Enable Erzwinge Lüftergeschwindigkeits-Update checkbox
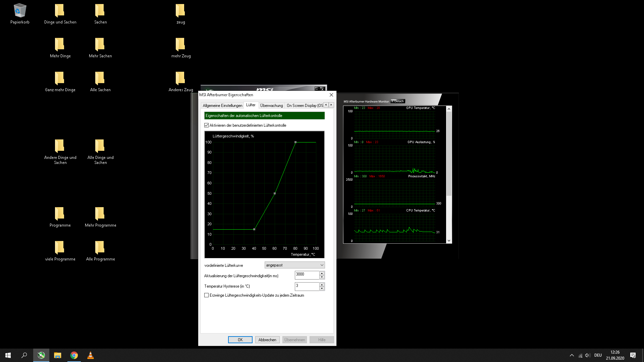 coord(207,295)
